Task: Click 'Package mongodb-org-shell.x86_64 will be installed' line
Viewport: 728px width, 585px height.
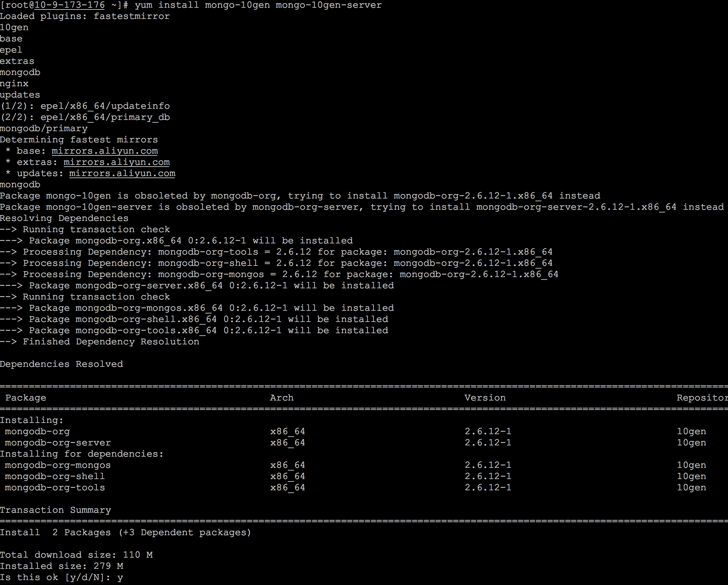Action: pos(194,319)
